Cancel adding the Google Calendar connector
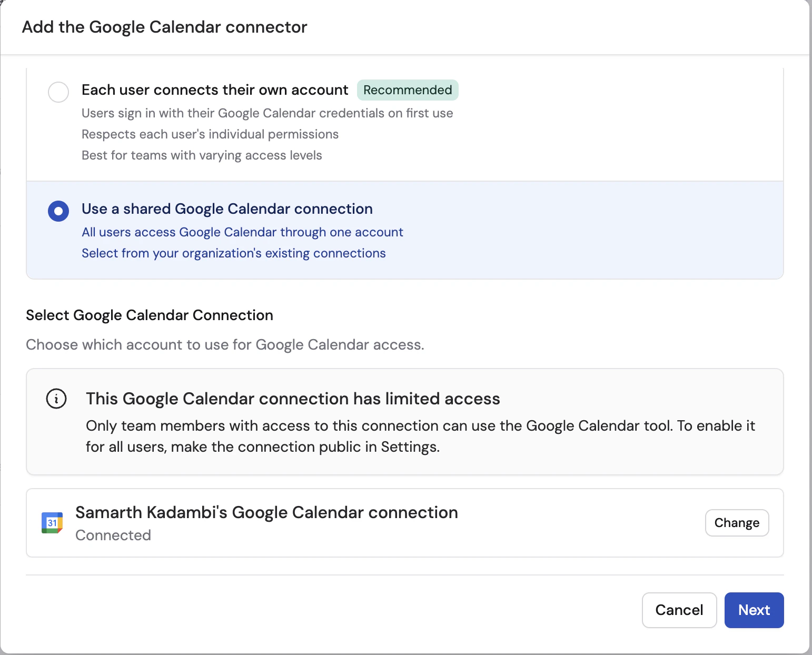This screenshot has height=655, width=812. (x=679, y=610)
